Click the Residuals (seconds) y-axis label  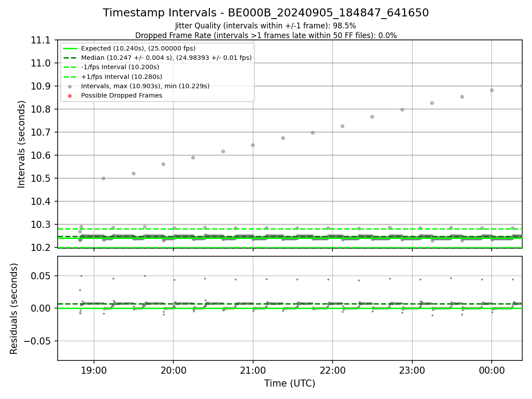point(14,309)
